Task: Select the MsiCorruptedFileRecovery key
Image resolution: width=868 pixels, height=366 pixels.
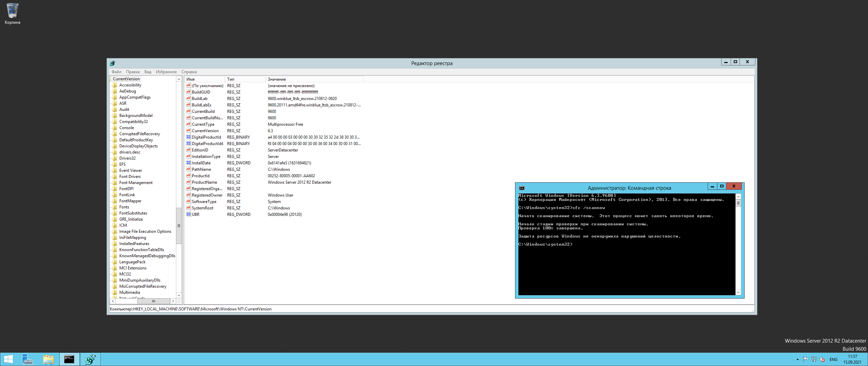Action: (x=143, y=286)
